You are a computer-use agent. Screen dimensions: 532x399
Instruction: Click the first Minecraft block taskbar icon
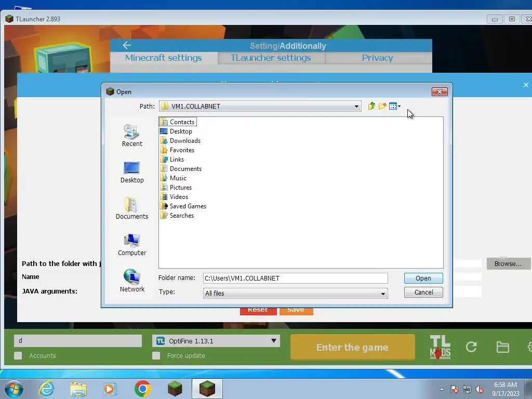coord(175,389)
